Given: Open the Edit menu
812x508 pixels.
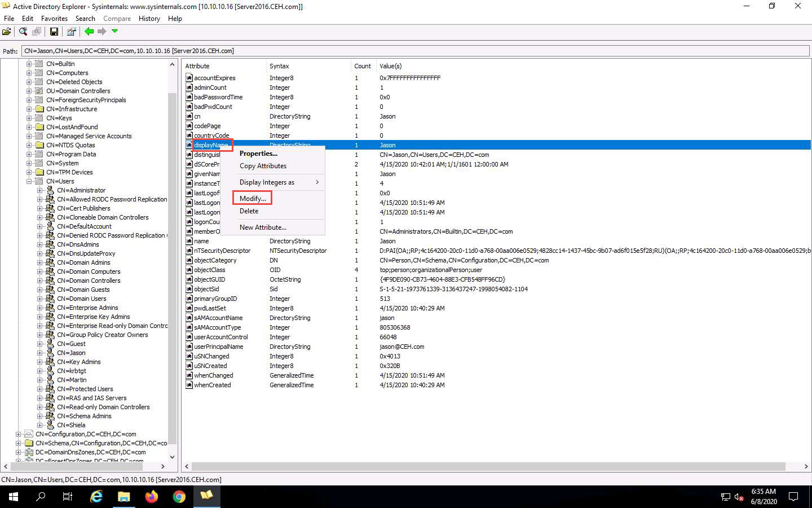Looking at the screenshot, I should (28, 19).
